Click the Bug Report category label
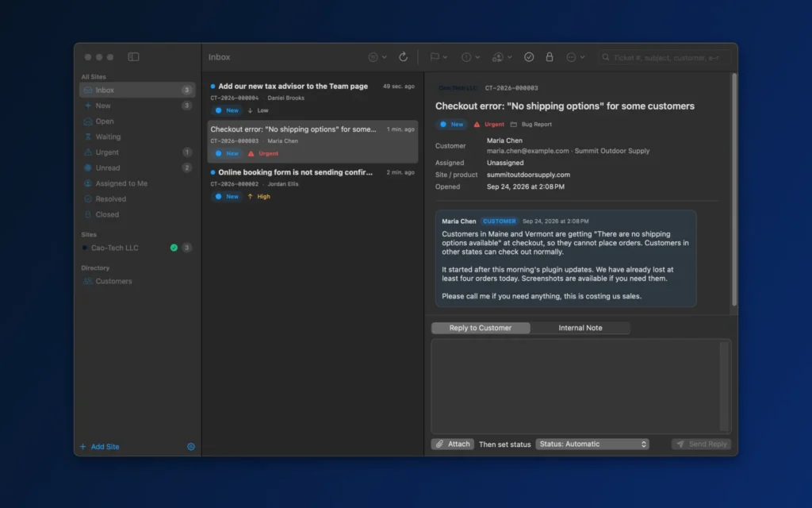Screen dimensions: 812x508 point(531,125)
